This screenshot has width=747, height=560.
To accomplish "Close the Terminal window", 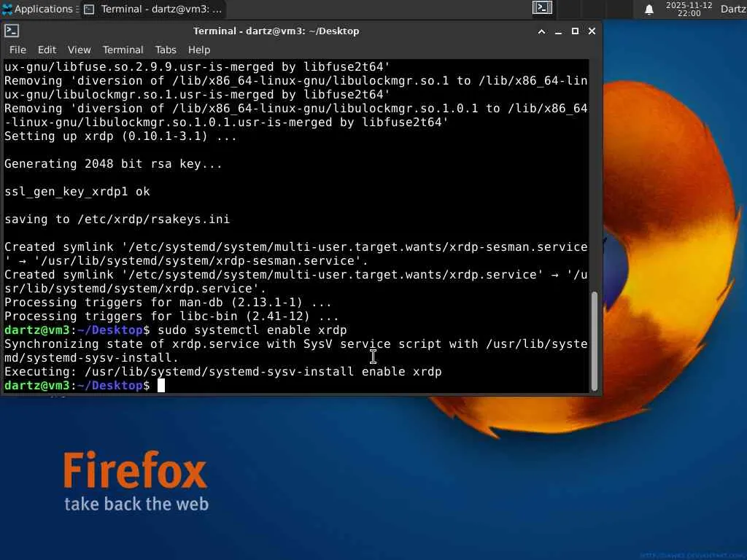I will pos(592,31).
